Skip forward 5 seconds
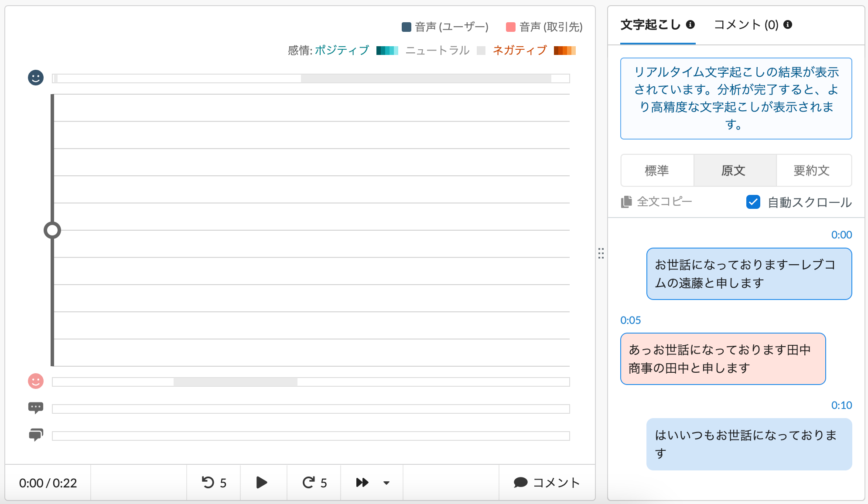868x504 pixels. pyautogui.click(x=314, y=483)
